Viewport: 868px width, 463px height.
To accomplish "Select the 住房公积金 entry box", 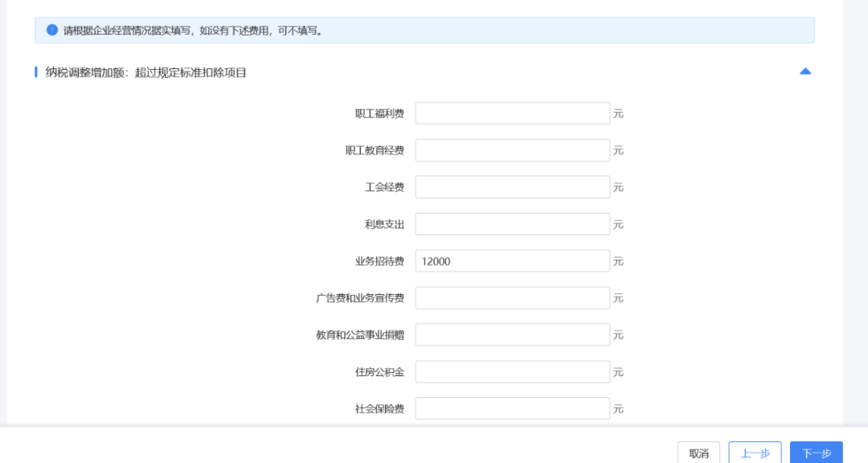I will pos(512,371).
